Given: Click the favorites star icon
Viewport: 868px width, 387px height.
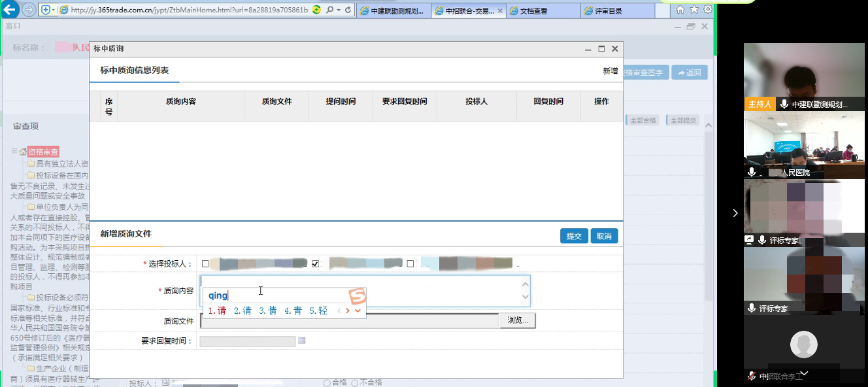Looking at the screenshot, I should pos(694,10).
